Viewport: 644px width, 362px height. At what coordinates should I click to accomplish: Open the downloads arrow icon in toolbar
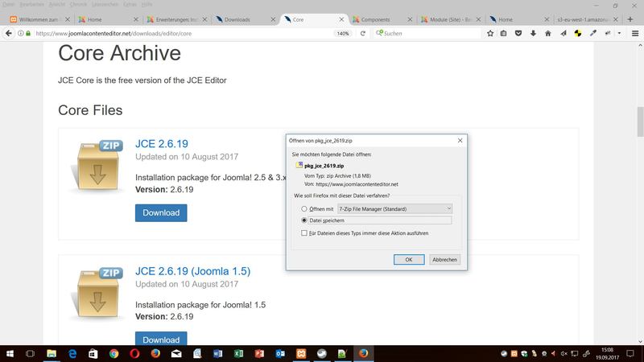(533, 33)
